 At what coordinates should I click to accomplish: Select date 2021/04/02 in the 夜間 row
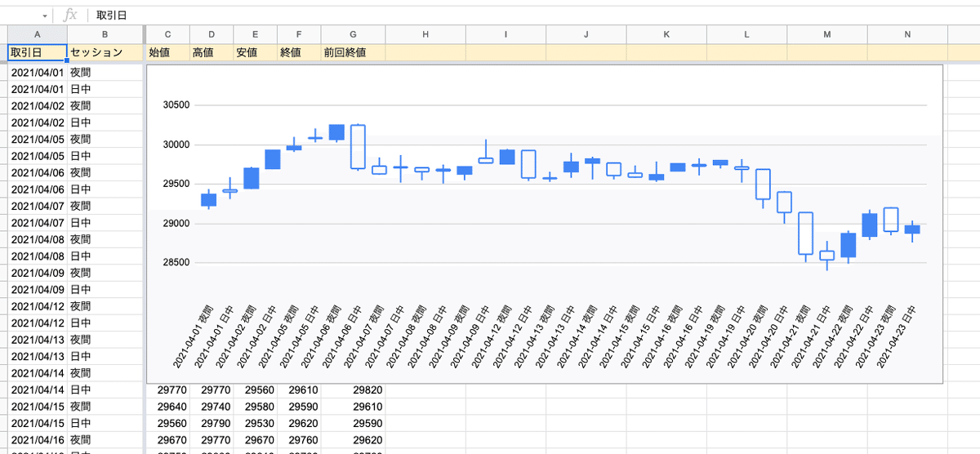pyautogui.click(x=37, y=106)
